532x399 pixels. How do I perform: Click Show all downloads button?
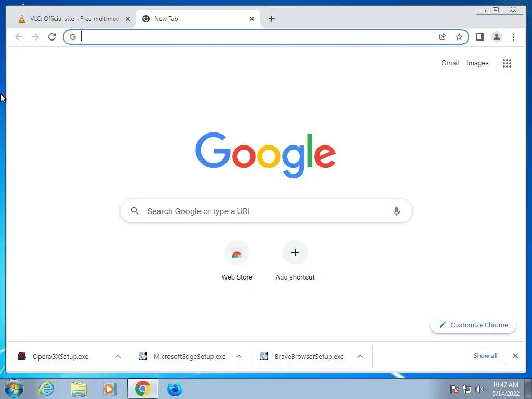[486, 356]
